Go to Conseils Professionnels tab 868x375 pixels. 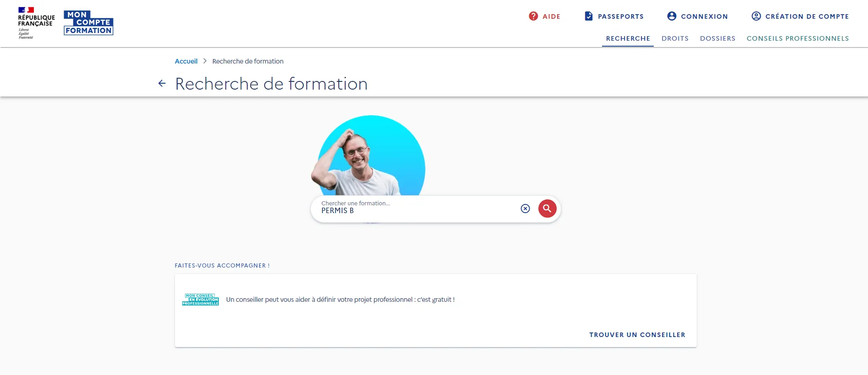pos(797,38)
